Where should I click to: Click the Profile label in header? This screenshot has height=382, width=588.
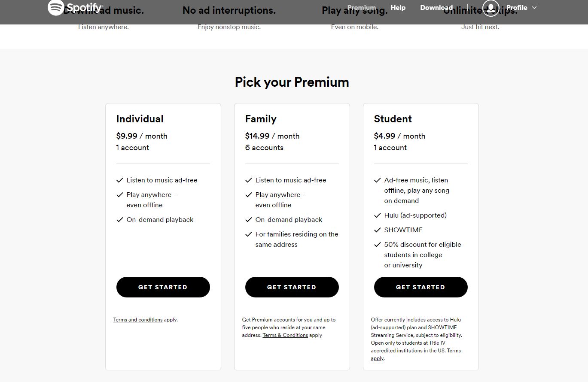[517, 8]
